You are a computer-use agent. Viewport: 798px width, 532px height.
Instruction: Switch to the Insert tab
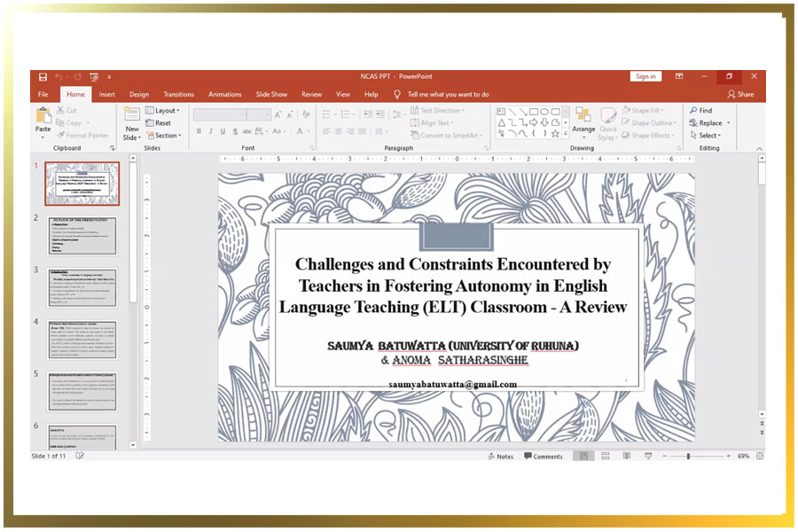(107, 94)
